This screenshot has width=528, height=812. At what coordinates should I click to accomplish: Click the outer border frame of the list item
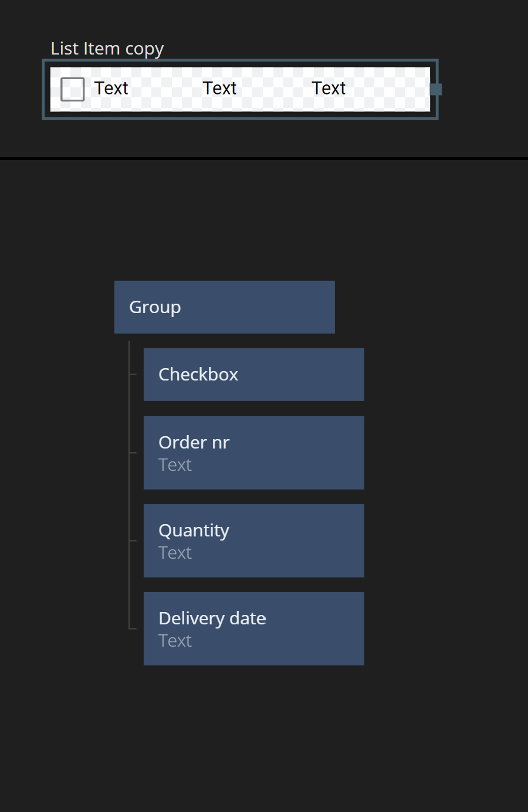pos(241,117)
